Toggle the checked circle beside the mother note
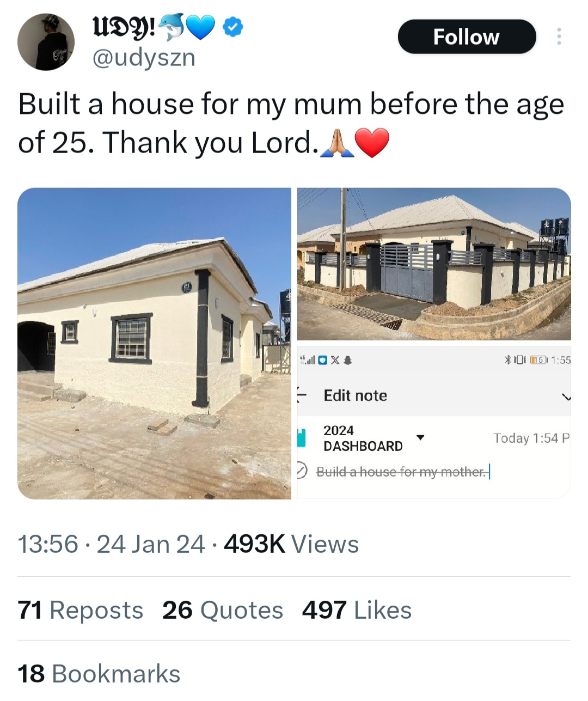 point(302,471)
